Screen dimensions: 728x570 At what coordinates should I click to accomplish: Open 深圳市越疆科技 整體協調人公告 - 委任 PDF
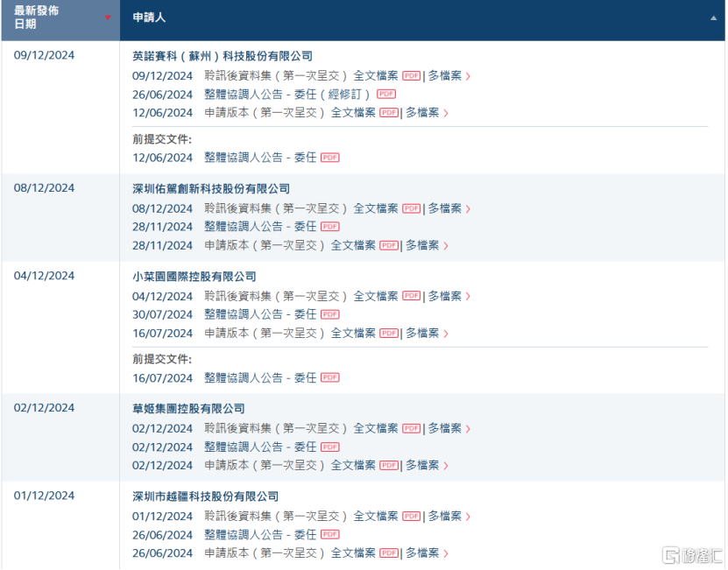pos(330,534)
